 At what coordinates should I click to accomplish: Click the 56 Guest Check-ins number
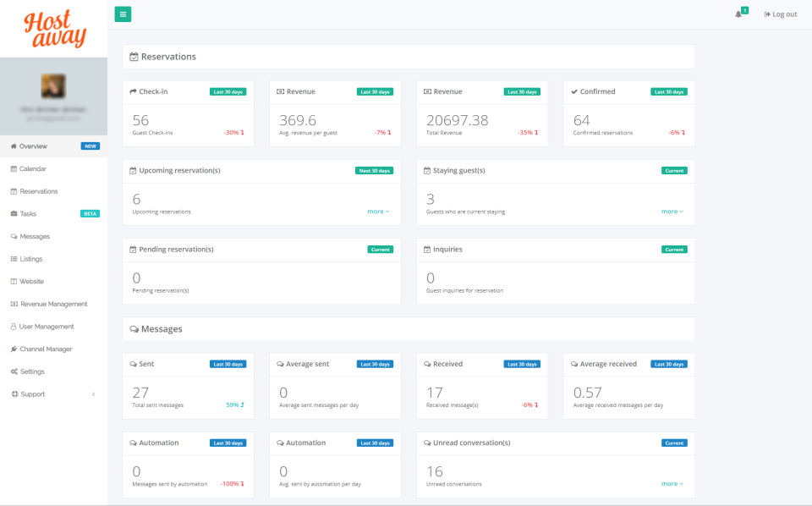click(x=140, y=120)
